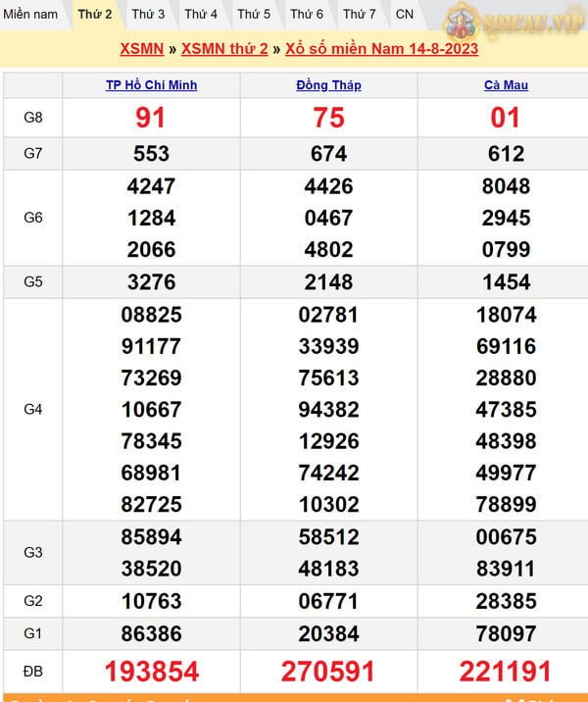Click the Cà Mau province link
Screen dimensions: 588x702
click(x=506, y=85)
